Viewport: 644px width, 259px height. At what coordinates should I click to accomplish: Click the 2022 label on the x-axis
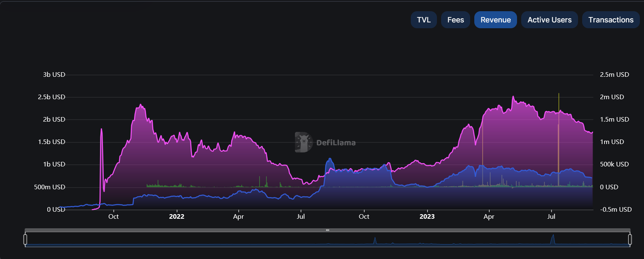coord(177,216)
